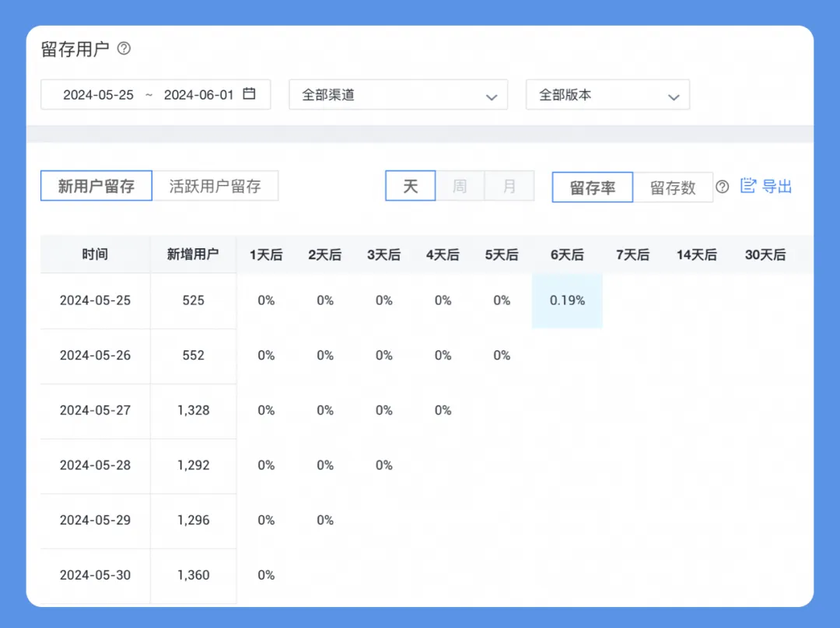The height and width of the screenshot is (628, 840).
Task: Click the end date 2024-06-01 field
Action: pos(199,95)
